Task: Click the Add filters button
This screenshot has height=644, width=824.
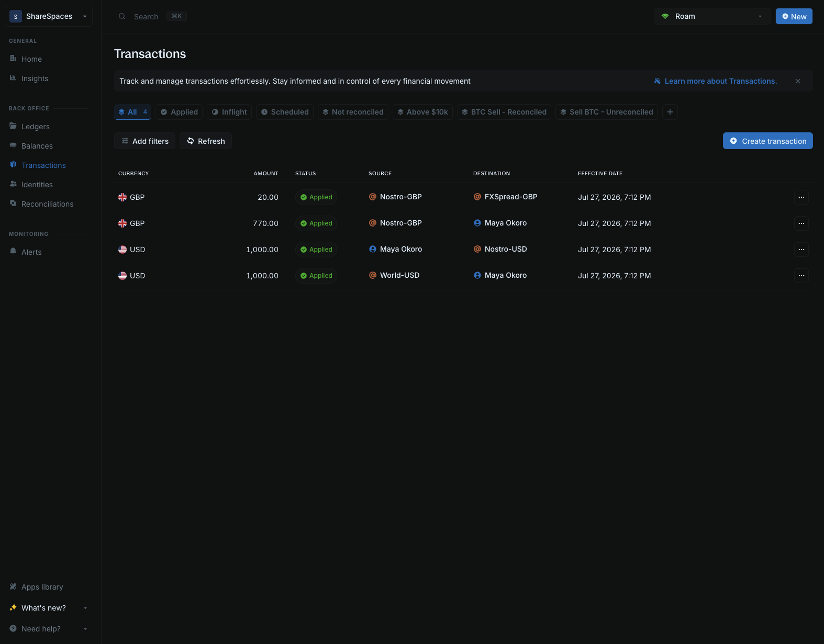Action: (x=144, y=141)
